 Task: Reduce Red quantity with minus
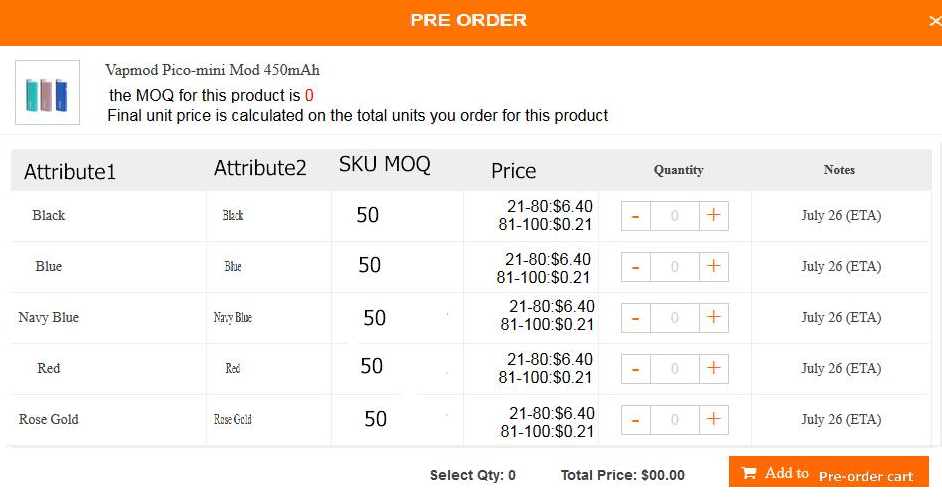click(636, 369)
